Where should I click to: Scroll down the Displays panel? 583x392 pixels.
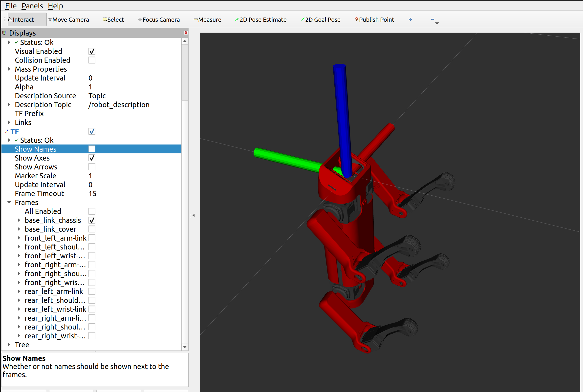pos(185,348)
